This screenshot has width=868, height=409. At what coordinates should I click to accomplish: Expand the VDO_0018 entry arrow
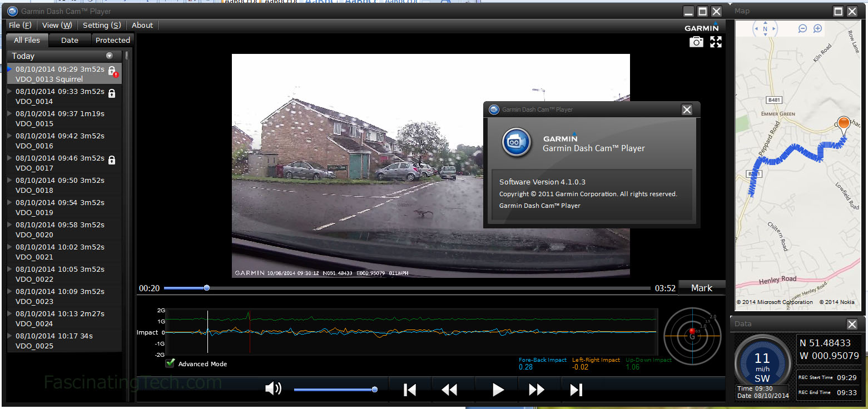(9, 180)
